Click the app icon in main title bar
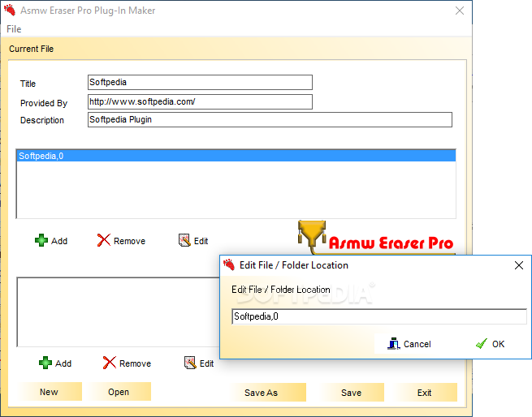This screenshot has height=417, width=532. click(10, 11)
